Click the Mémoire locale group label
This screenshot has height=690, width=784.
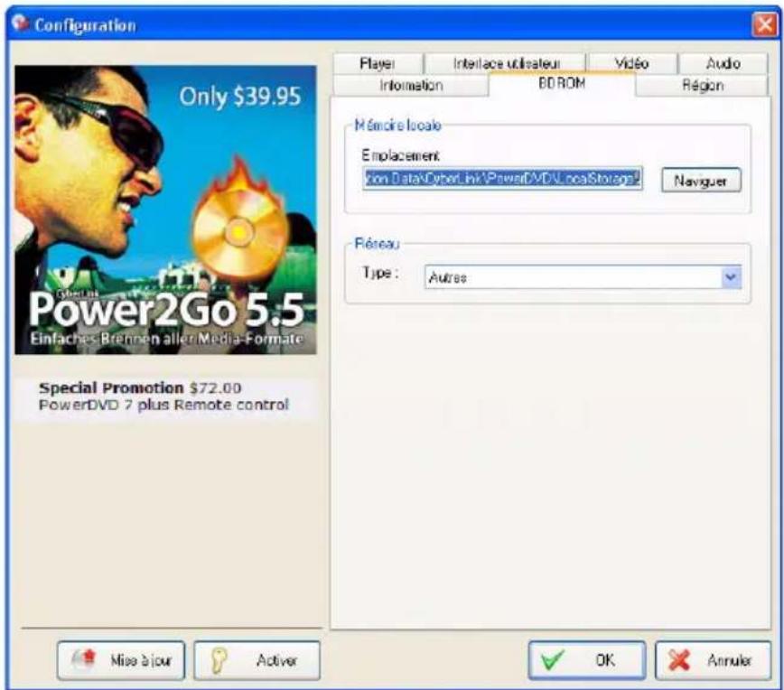click(398, 125)
